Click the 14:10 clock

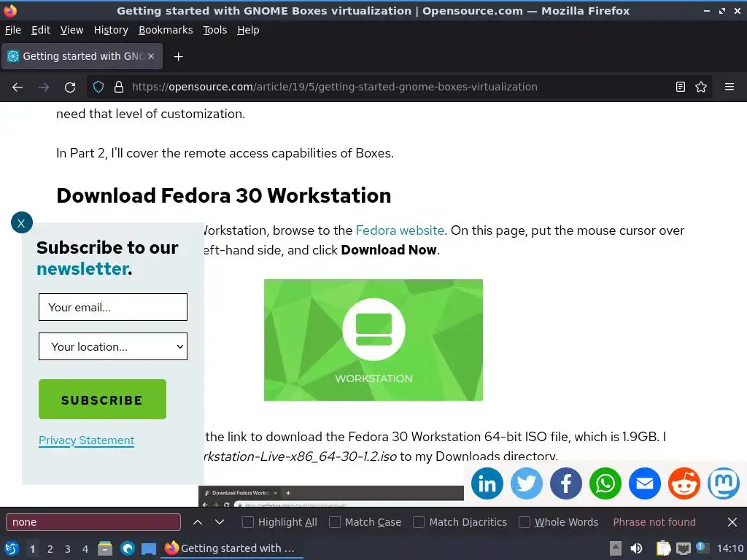pos(729,548)
